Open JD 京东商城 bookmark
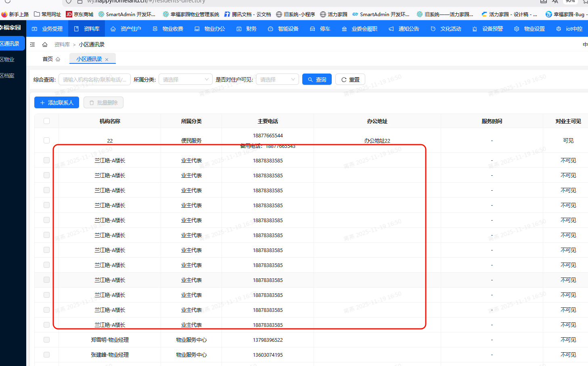The height and width of the screenshot is (366, 588). (80, 14)
